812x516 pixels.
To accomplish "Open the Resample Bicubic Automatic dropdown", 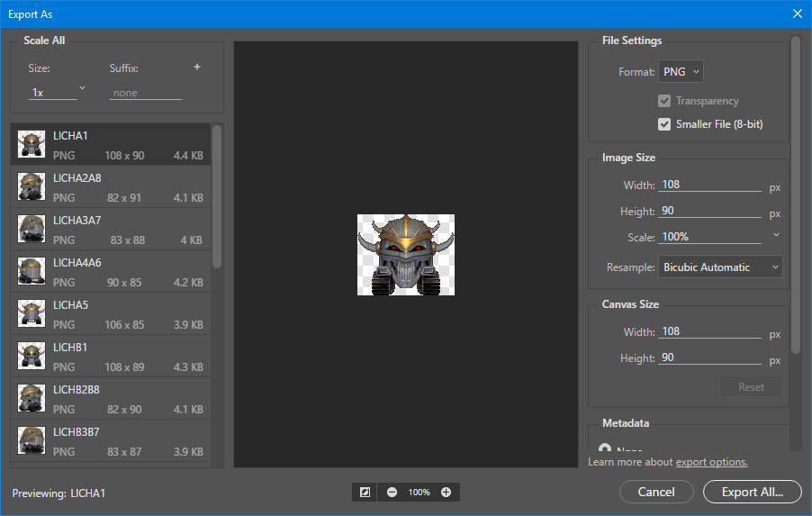I will point(720,267).
